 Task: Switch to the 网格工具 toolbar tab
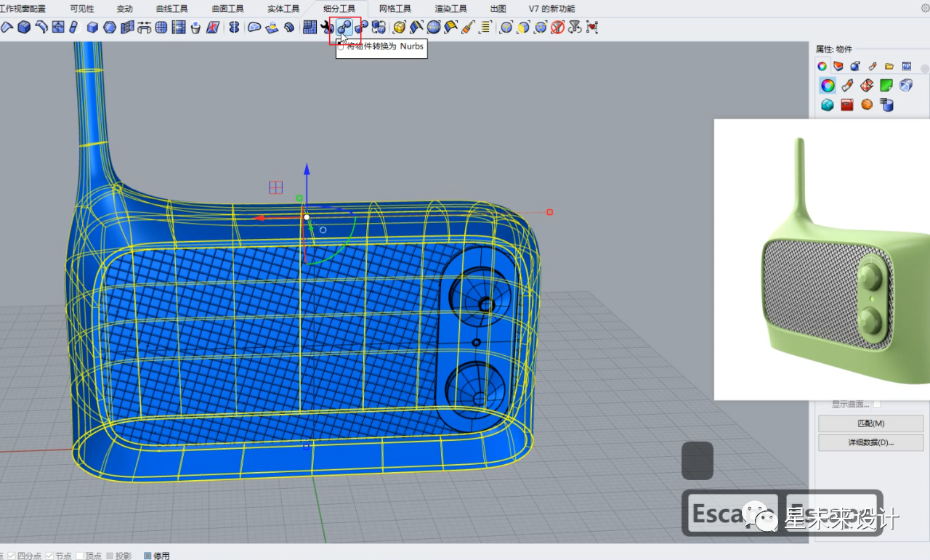pyautogui.click(x=395, y=9)
